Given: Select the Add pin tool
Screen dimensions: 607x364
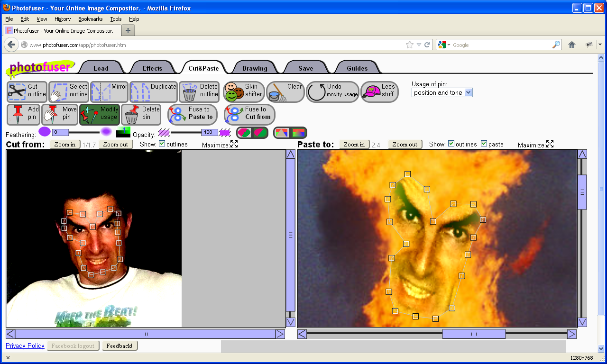Looking at the screenshot, I should (x=23, y=115).
